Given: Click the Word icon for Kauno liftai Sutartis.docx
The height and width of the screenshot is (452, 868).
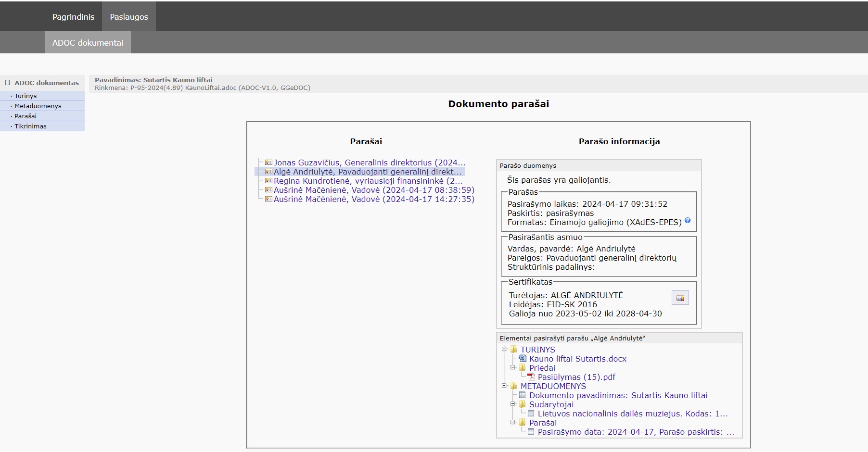Looking at the screenshot, I should pos(523,358).
